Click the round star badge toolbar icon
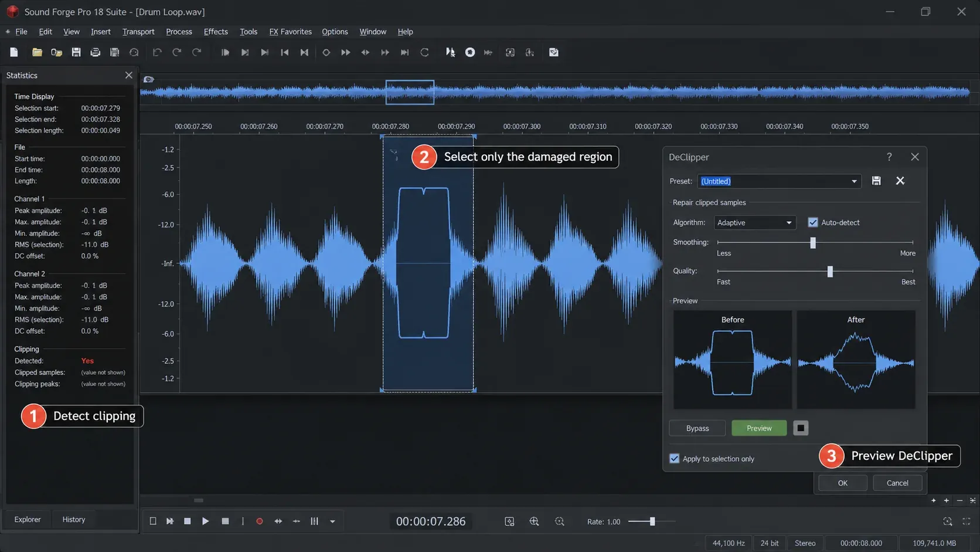980x552 pixels. 470,52
